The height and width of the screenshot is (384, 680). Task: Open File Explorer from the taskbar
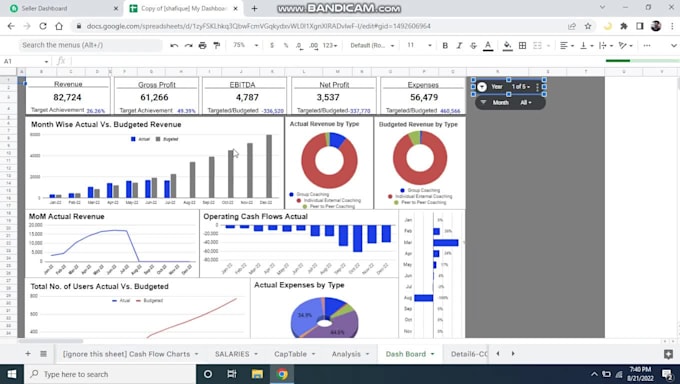pos(257,374)
